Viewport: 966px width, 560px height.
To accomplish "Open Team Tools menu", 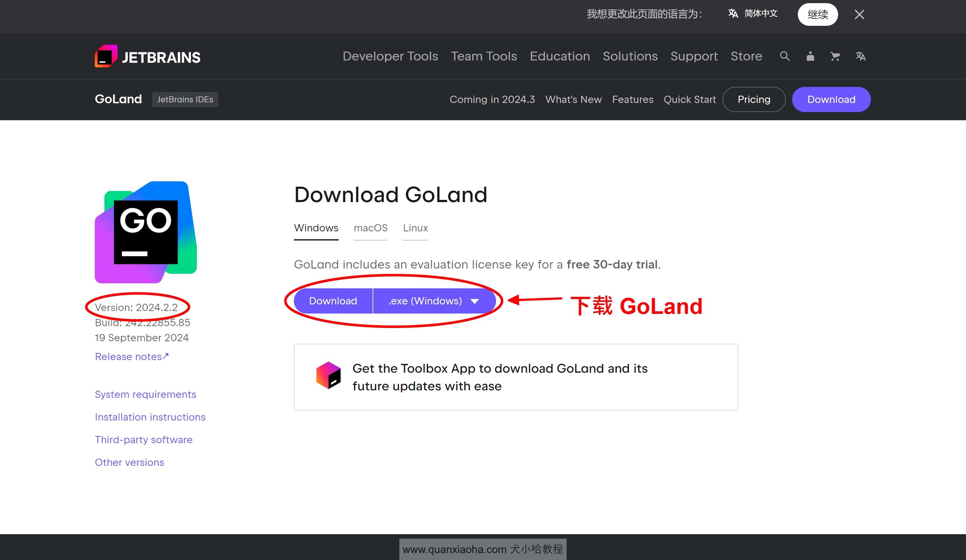I will tap(484, 56).
